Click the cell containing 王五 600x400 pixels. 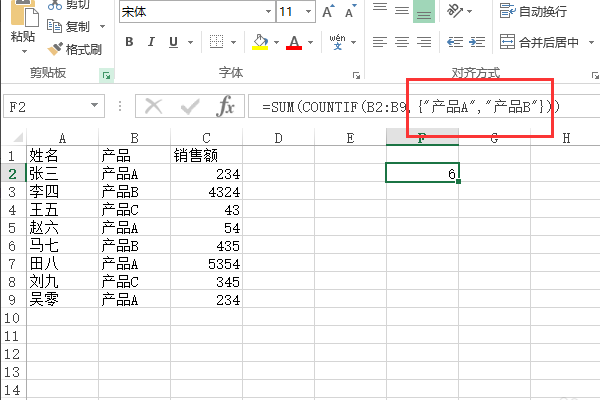pyautogui.click(x=62, y=209)
